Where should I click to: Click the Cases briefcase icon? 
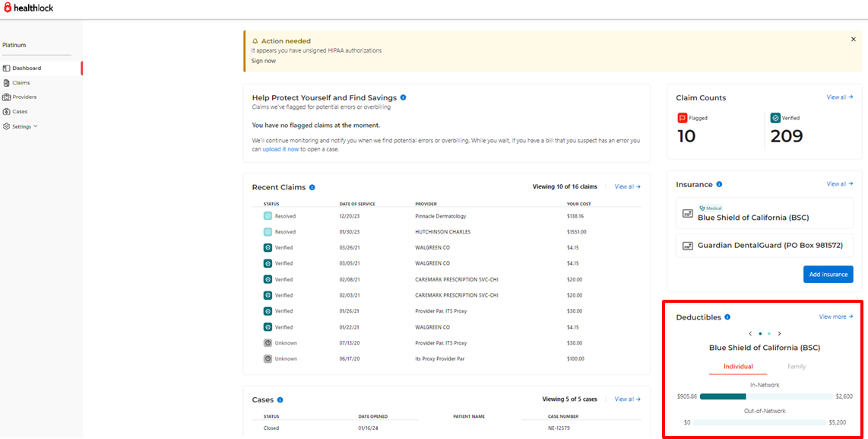pos(7,111)
